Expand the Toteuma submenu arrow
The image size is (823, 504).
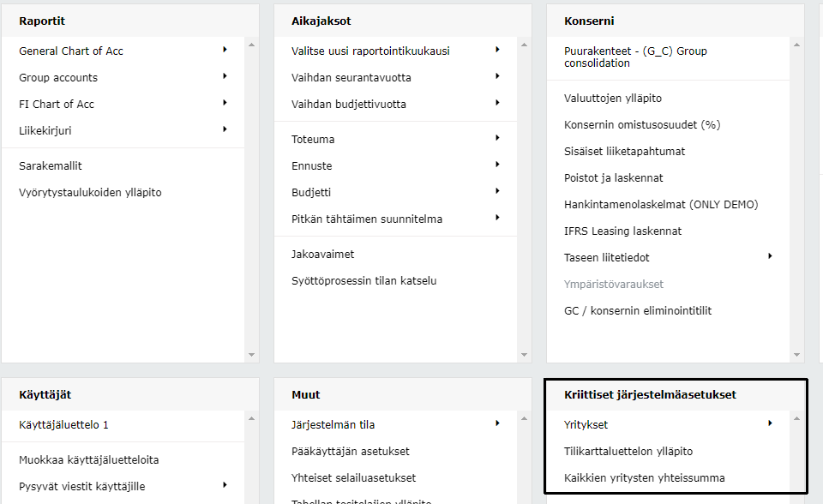(x=497, y=138)
